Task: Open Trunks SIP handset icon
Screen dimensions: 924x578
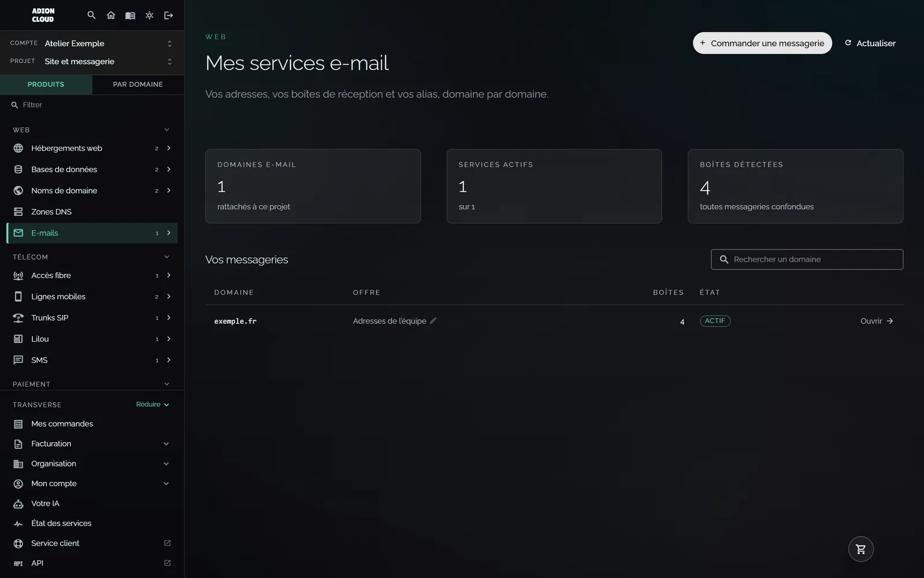Action: point(18,318)
